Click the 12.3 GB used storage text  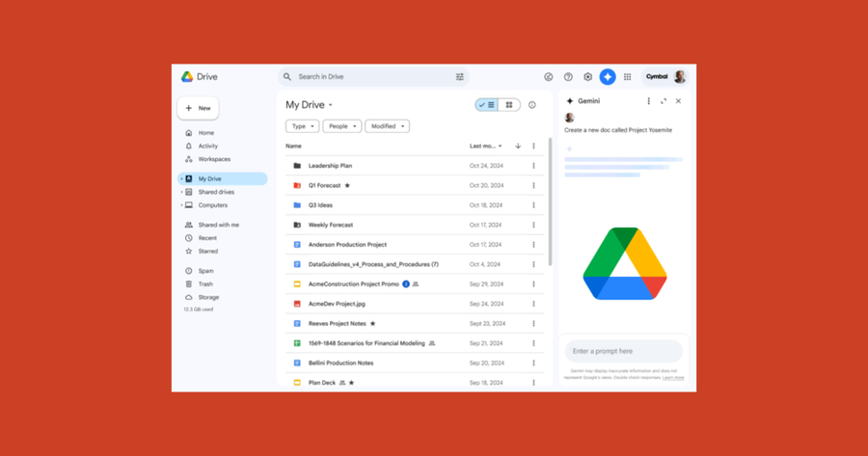click(198, 309)
